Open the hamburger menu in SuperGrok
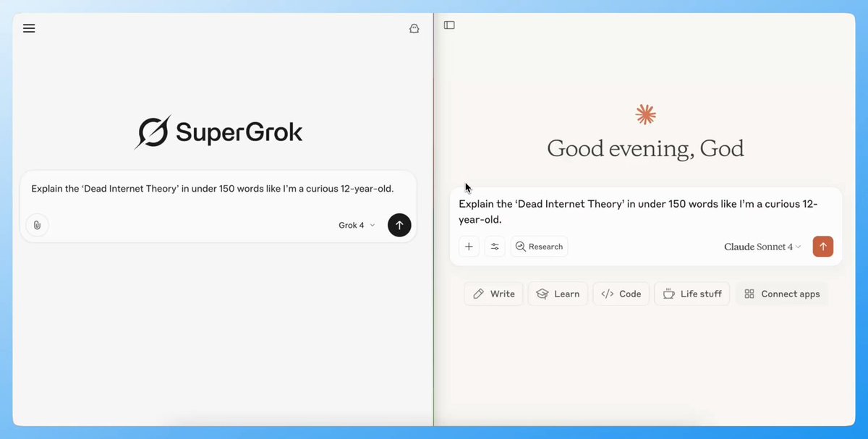Image resolution: width=868 pixels, height=439 pixels. (x=29, y=28)
